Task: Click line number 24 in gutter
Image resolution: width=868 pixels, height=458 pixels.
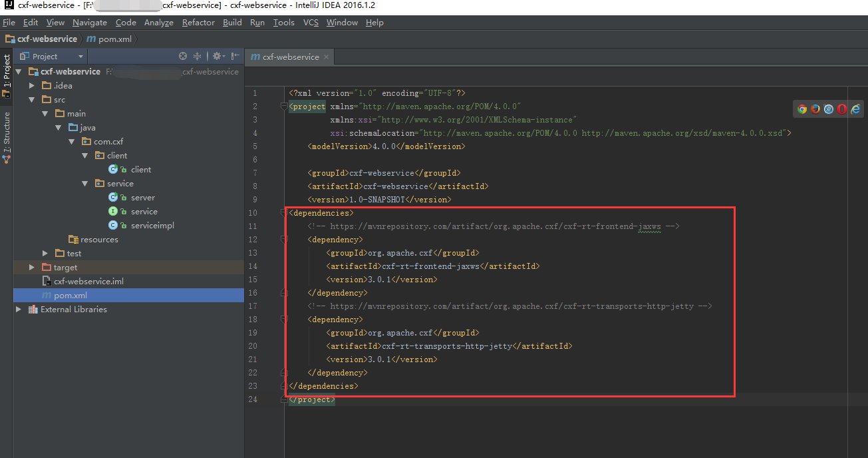Action: tap(253, 399)
